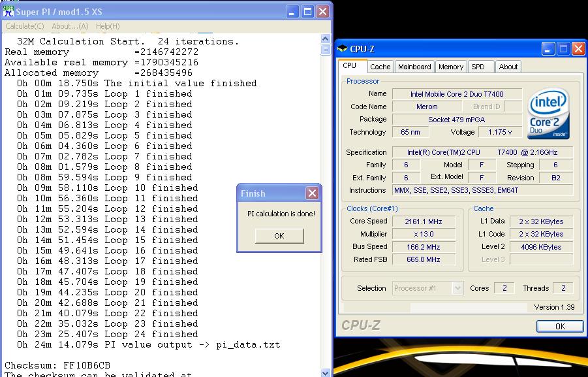The width and height of the screenshot is (588, 377).
Task: Close the Finish dialog with X
Action: [x=312, y=193]
